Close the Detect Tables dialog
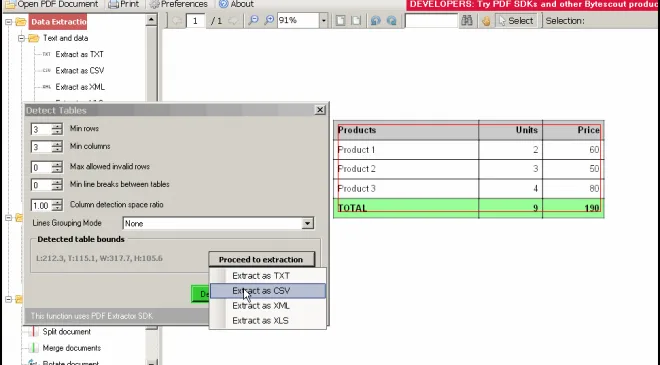The width and height of the screenshot is (660, 365). click(x=320, y=110)
